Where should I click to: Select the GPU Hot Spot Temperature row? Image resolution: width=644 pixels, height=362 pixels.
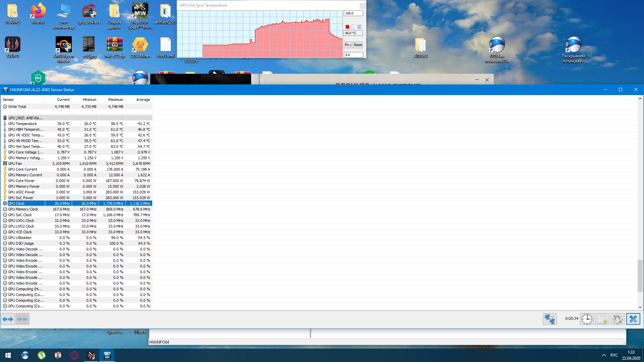pos(26,146)
